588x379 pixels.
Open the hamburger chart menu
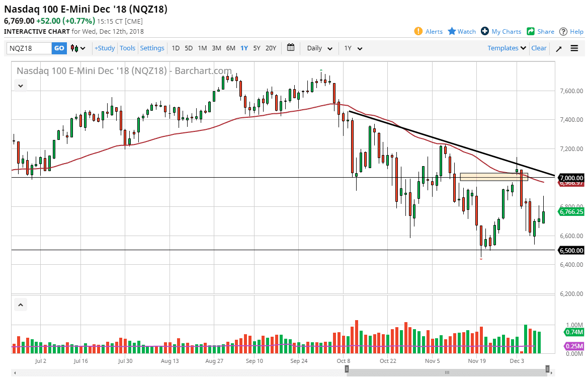tap(574, 48)
